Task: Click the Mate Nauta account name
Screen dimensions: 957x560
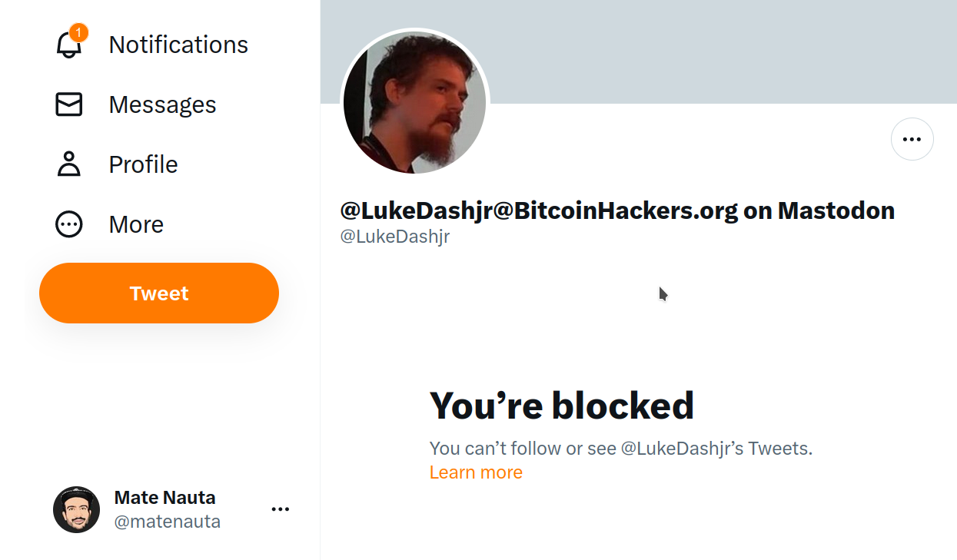Action: 164,497
